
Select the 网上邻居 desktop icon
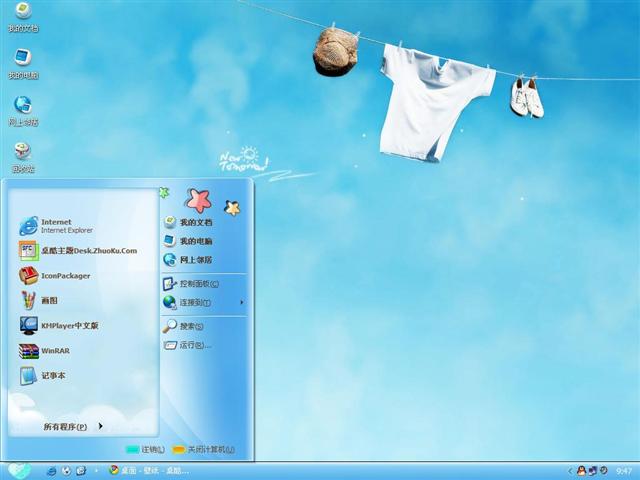23,111
